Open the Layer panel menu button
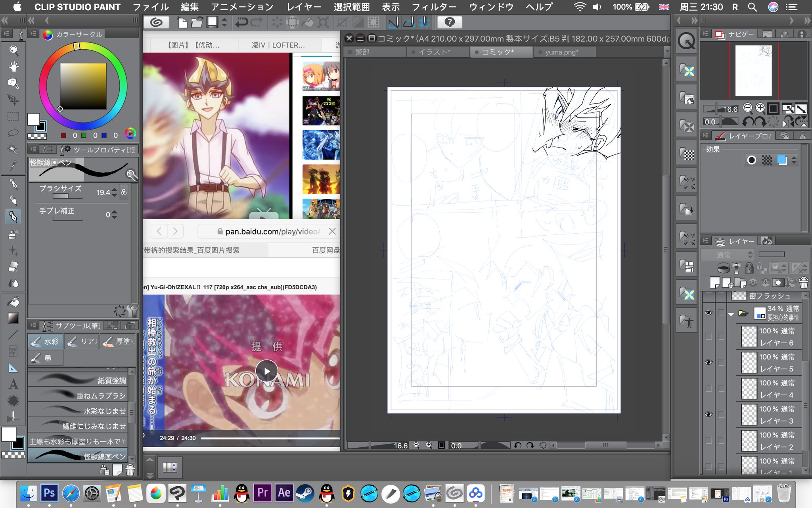Viewport: 812px width, 508px height. click(706, 241)
